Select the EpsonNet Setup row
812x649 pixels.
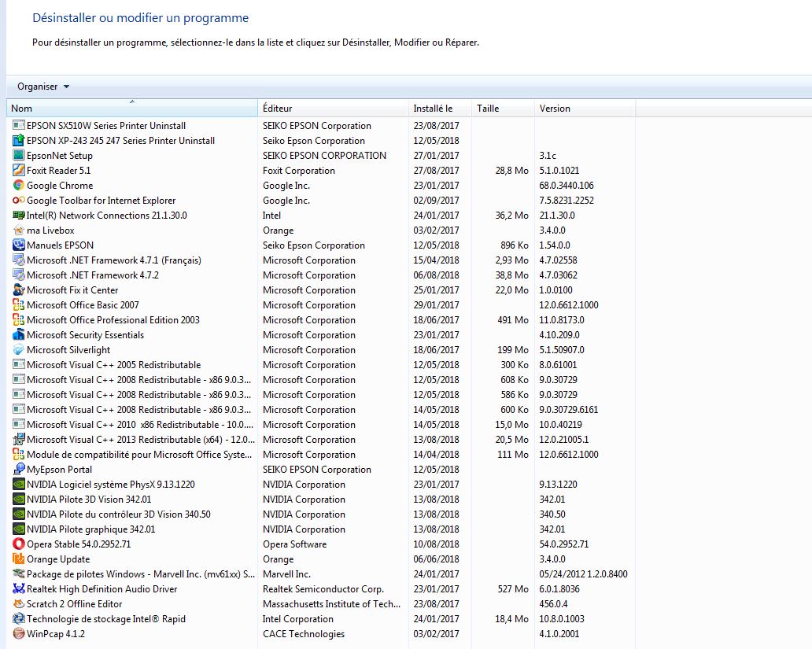click(60, 156)
